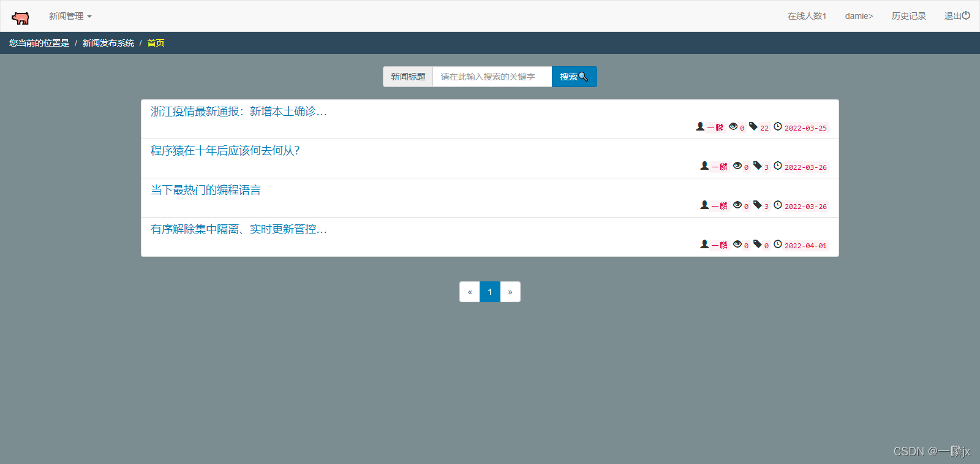The image size is (980, 464).
Task: Click 您当前的位置是 breadcrumb text
Action: click(39, 43)
